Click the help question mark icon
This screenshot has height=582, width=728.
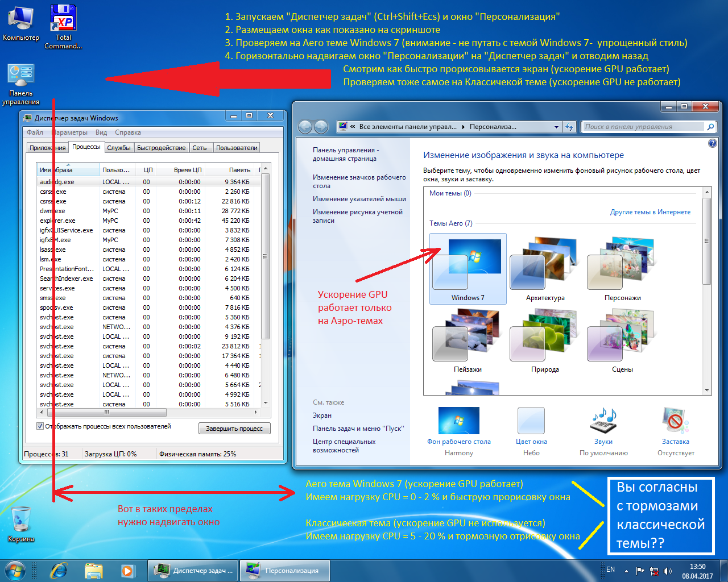(x=712, y=144)
